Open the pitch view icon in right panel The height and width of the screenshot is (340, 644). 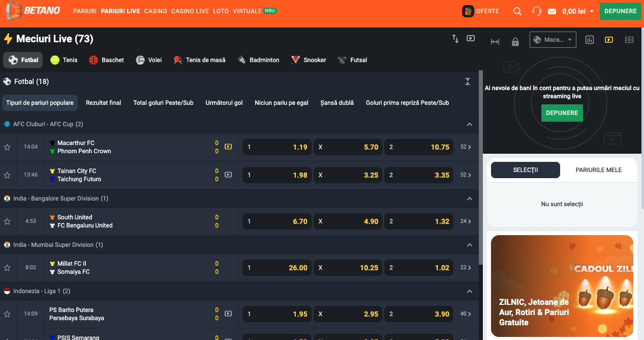[x=629, y=40]
